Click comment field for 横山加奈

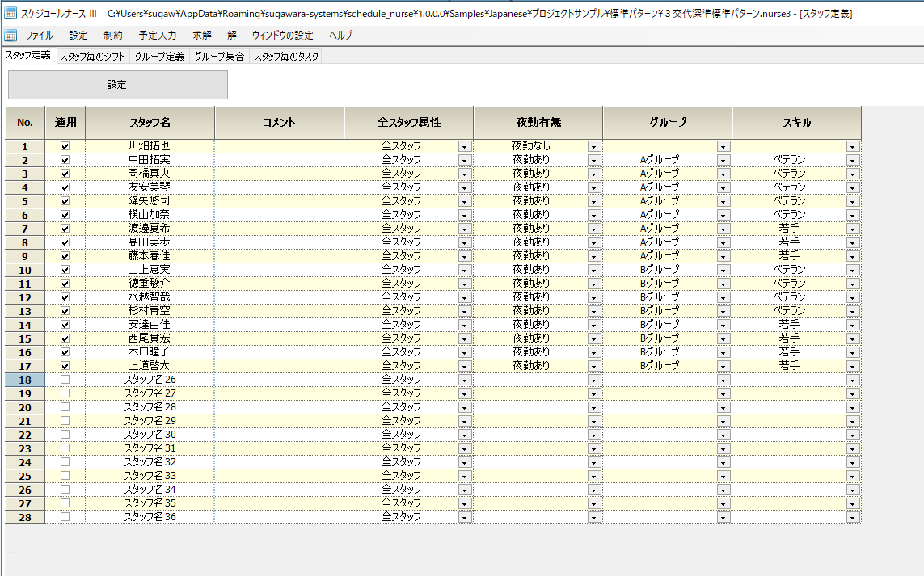tap(279, 215)
